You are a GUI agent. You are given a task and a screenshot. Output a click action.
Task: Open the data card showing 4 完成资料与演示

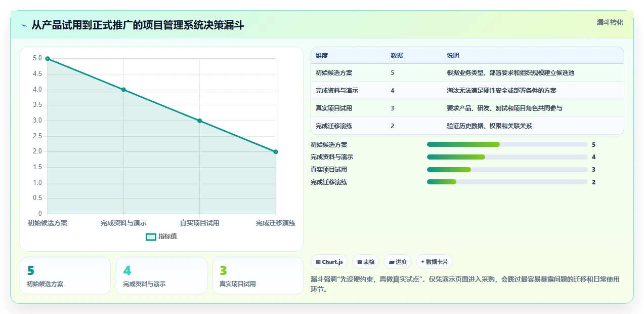click(x=162, y=276)
